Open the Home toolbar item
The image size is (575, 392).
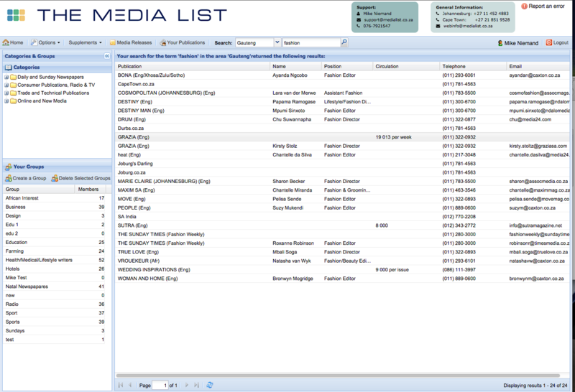pos(13,42)
